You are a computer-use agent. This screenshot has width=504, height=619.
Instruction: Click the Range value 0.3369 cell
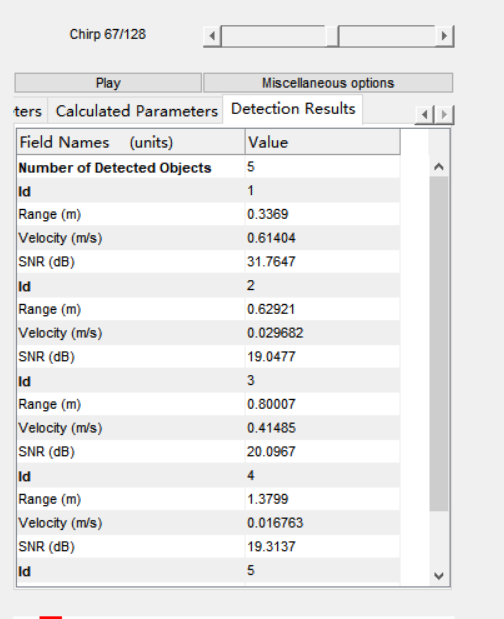[322, 214]
